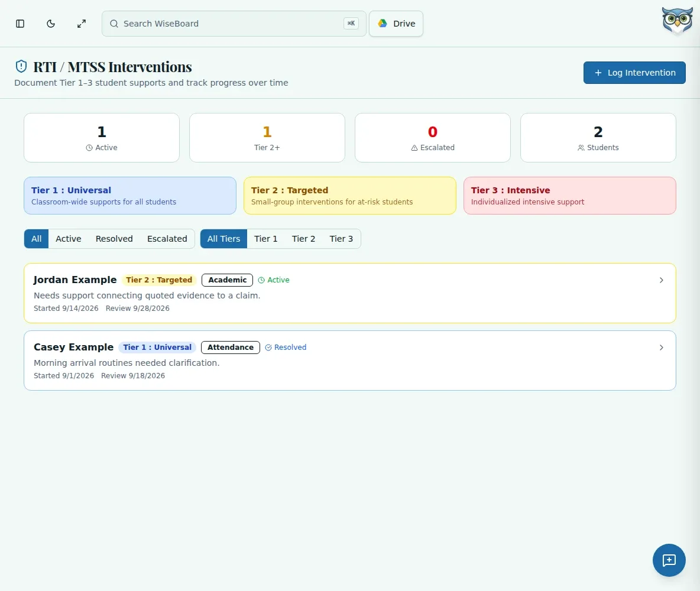
Task: Click Casey's Tier 1 : Universal badge
Action: click(x=157, y=348)
